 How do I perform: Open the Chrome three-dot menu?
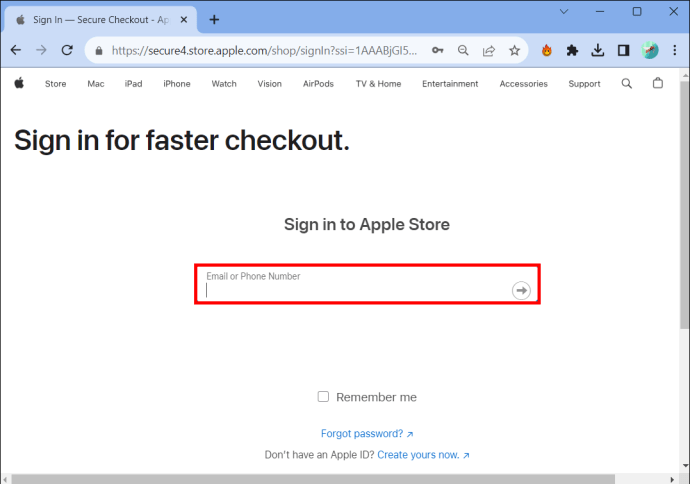click(675, 50)
